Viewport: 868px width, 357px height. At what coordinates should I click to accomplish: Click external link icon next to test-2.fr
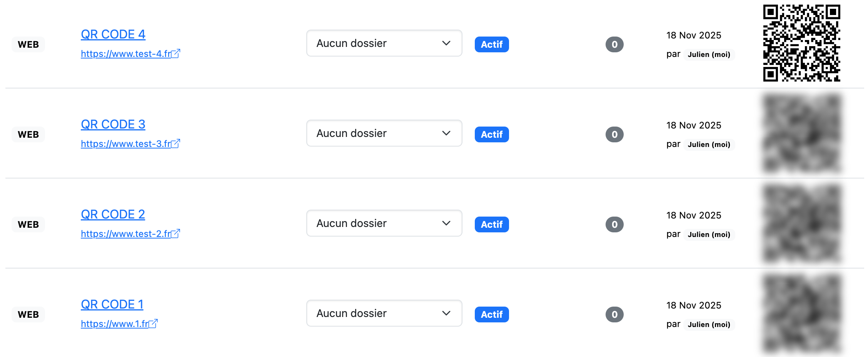click(x=176, y=234)
